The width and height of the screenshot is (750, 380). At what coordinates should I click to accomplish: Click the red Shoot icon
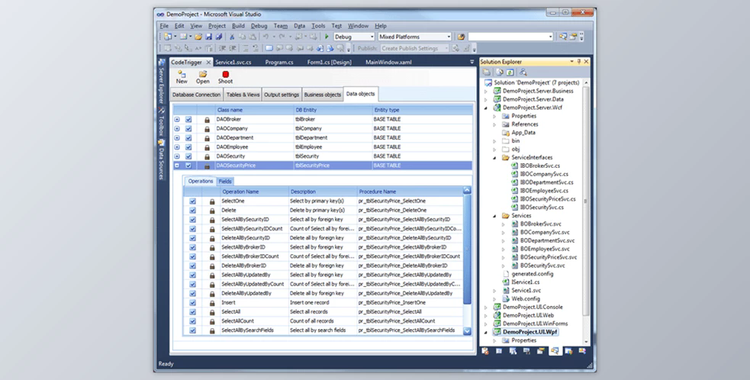[225, 74]
